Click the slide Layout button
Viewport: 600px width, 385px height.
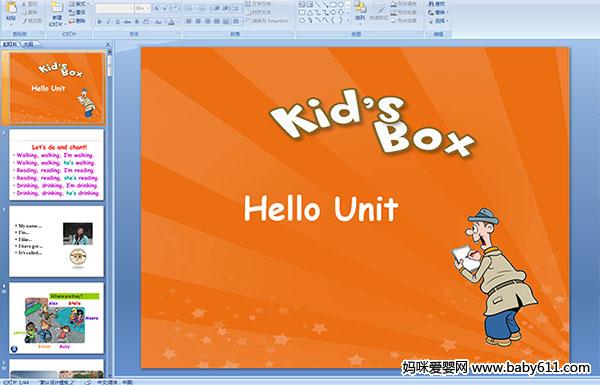tap(78, 4)
